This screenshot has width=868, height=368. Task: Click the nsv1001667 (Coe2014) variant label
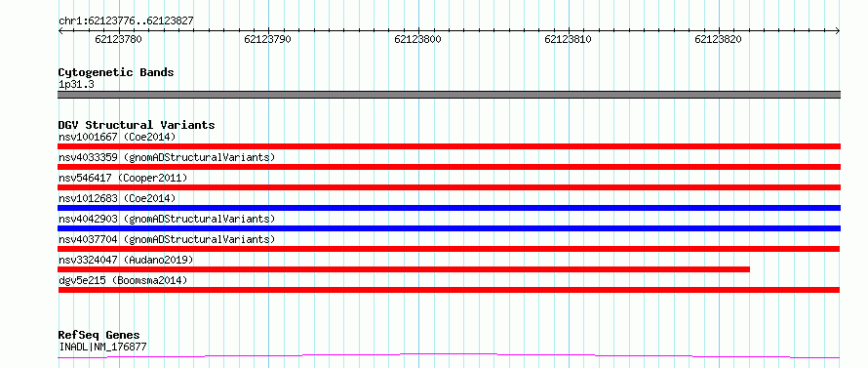click(x=117, y=137)
